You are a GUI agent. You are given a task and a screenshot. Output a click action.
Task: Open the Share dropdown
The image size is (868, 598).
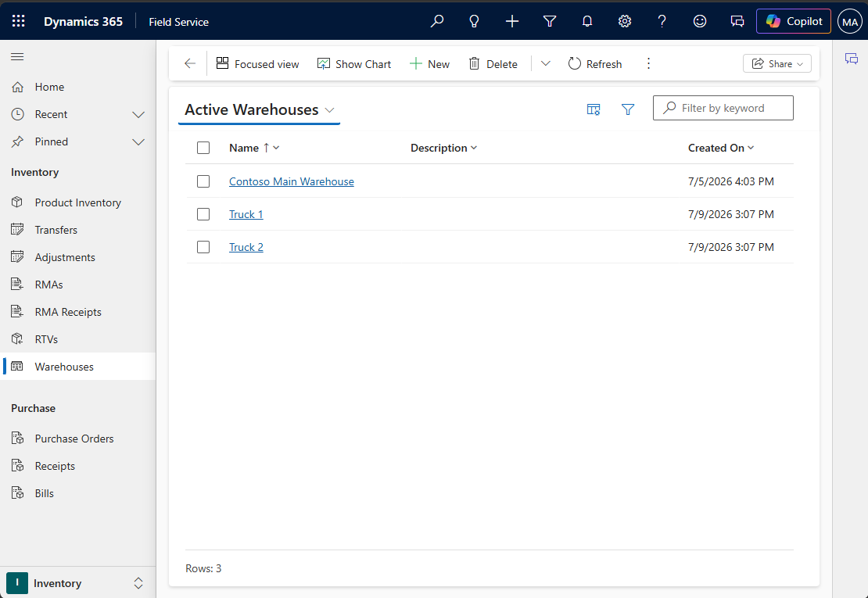pos(777,63)
